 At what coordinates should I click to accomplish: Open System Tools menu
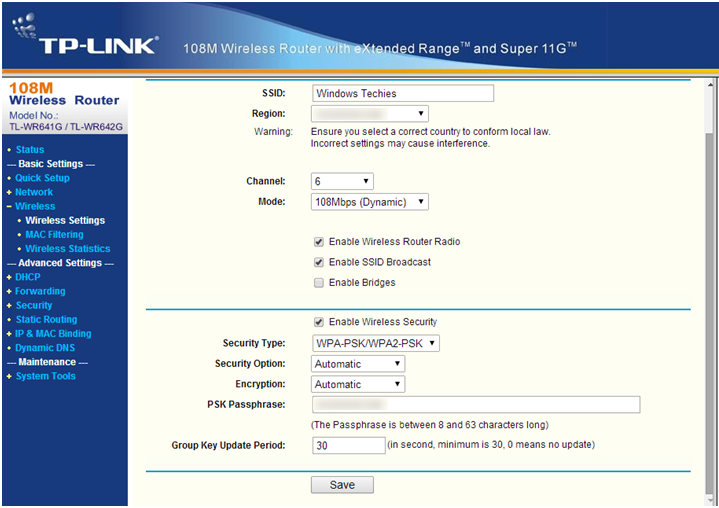click(x=45, y=376)
